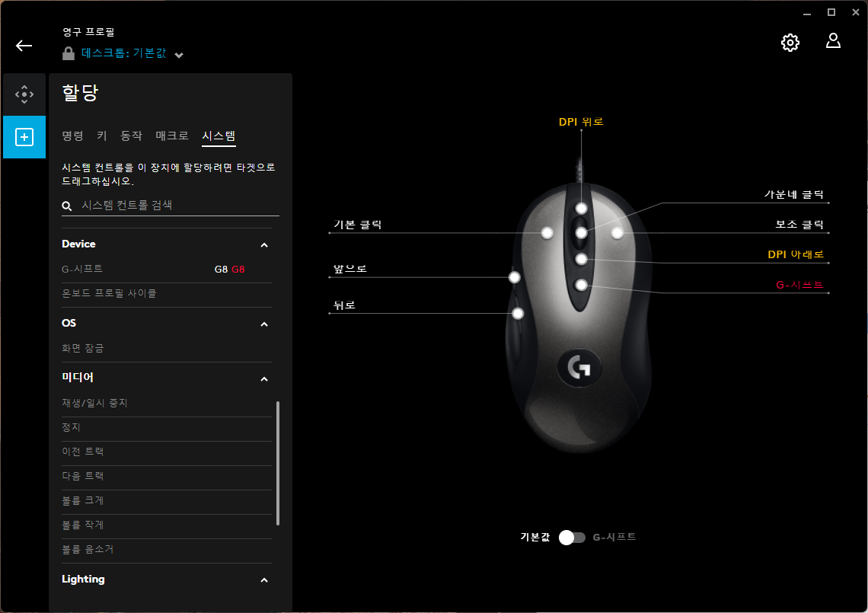The image size is (868, 613).
Task: Click the 앞으로 label
Action: 349,269
